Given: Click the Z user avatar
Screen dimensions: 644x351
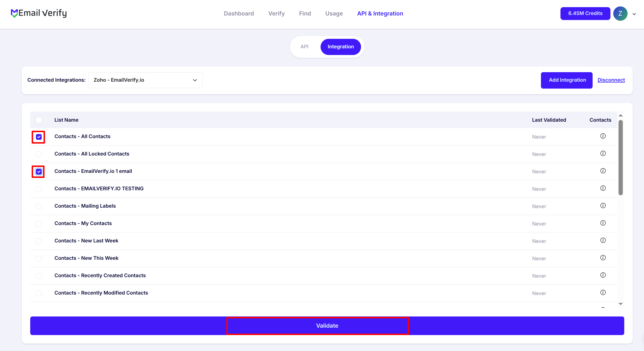Looking at the screenshot, I should pos(620,14).
